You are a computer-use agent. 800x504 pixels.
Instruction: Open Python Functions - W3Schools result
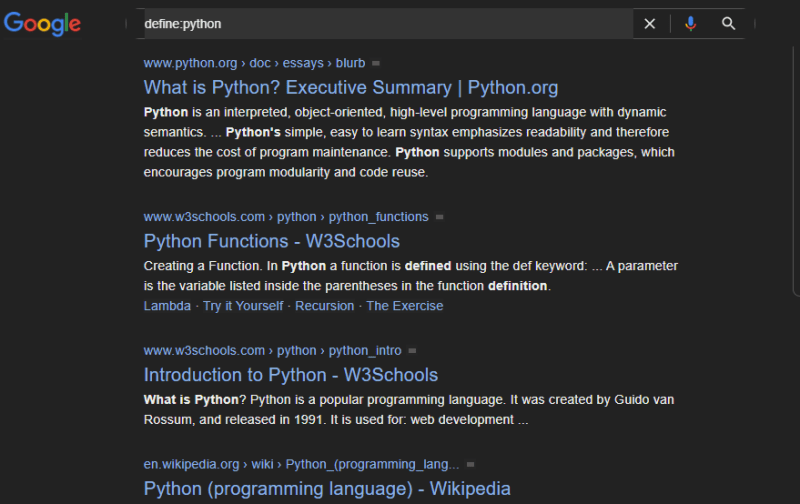[271, 241]
